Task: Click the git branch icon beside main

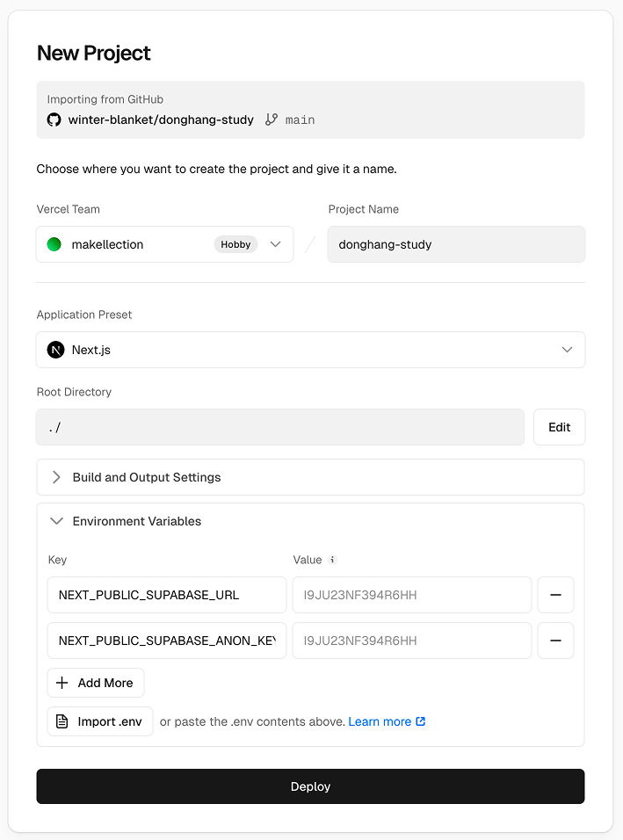Action: coord(272,119)
